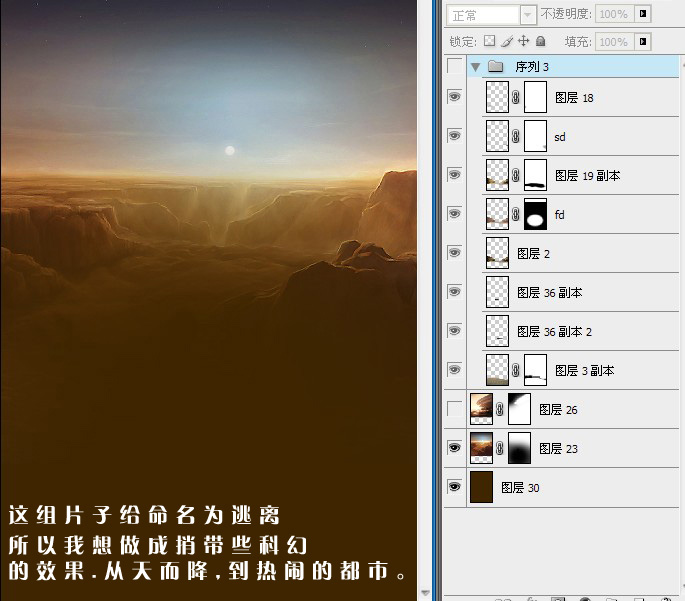Click the lock transparent pixels icon
The height and width of the screenshot is (601, 685).
coord(489,41)
